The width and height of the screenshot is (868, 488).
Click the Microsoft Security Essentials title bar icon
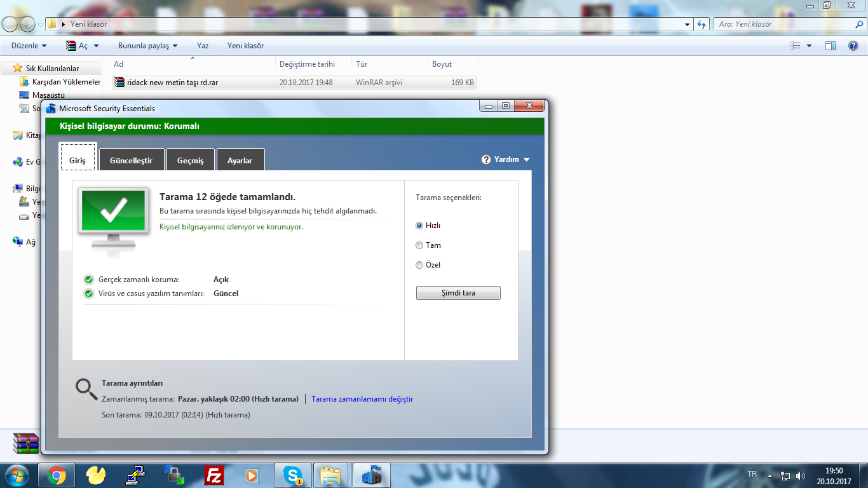pyautogui.click(x=51, y=109)
